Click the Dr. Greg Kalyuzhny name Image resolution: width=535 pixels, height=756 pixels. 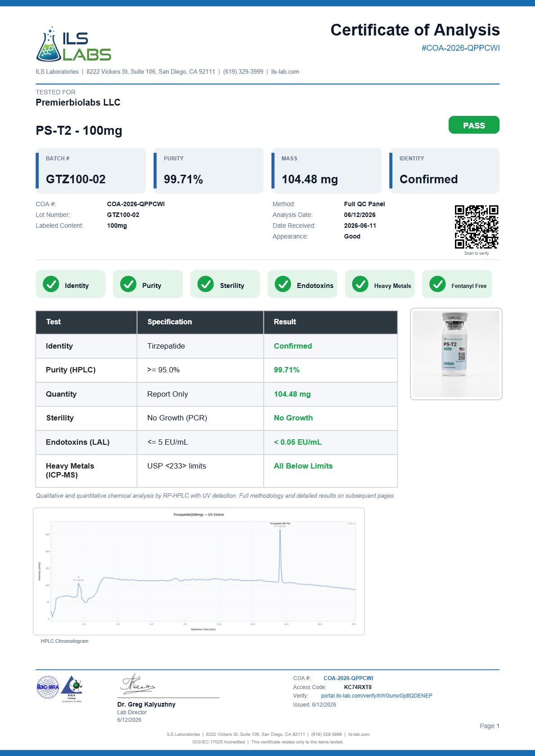click(147, 704)
